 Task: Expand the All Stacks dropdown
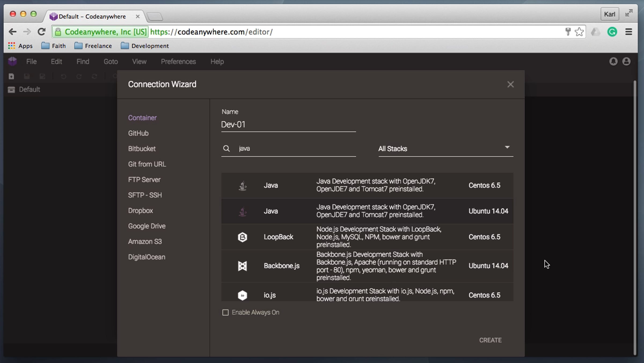445,149
